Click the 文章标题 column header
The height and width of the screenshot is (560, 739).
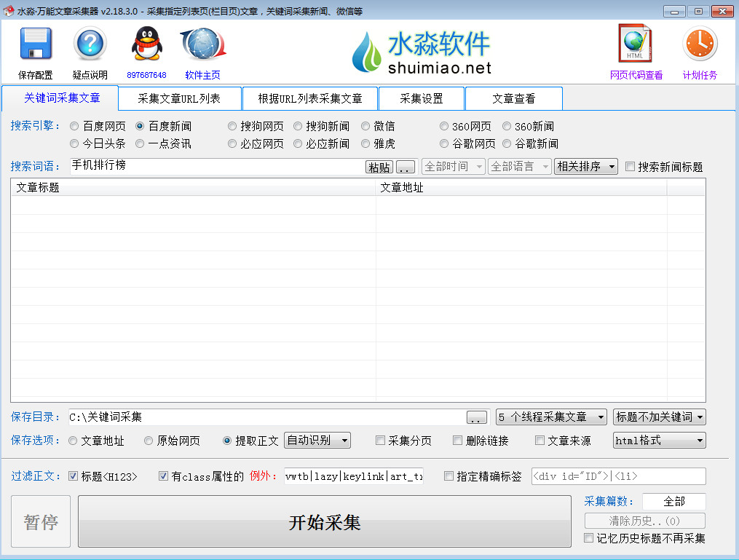[x=193, y=188]
